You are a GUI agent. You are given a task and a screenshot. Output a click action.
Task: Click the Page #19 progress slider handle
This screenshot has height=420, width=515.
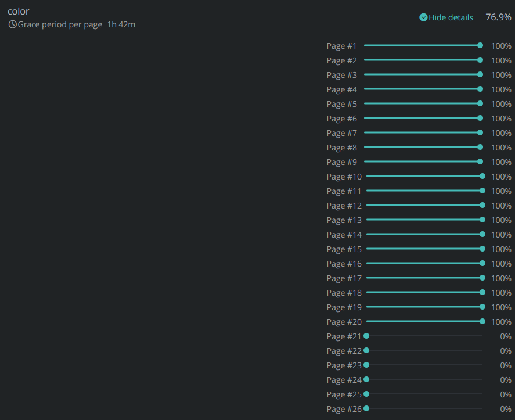pos(482,307)
